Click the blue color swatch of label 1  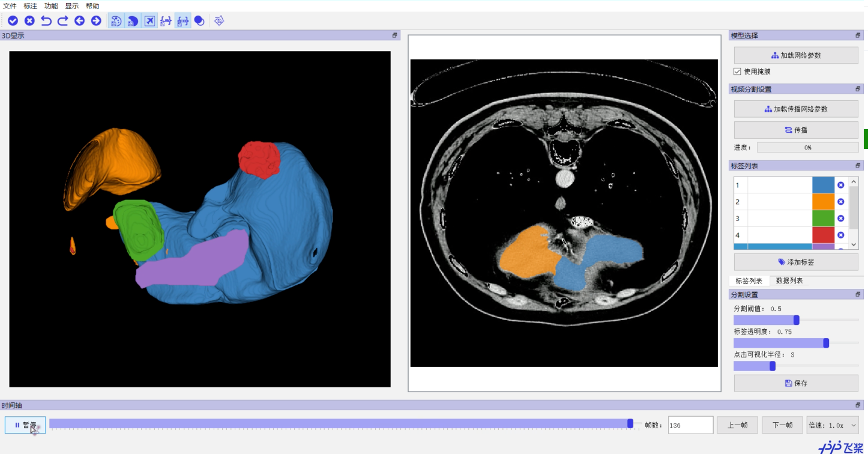(824, 185)
